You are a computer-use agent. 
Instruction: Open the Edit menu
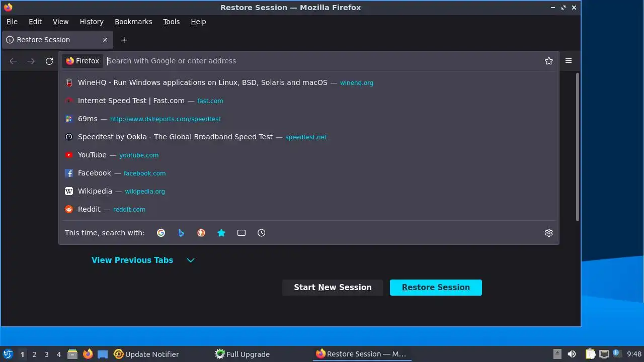[35, 22]
